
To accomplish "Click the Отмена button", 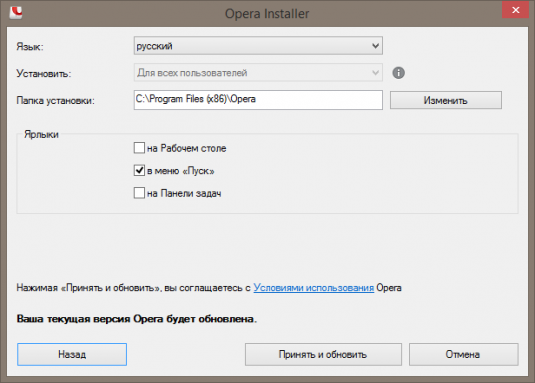I will (x=463, y=354).
